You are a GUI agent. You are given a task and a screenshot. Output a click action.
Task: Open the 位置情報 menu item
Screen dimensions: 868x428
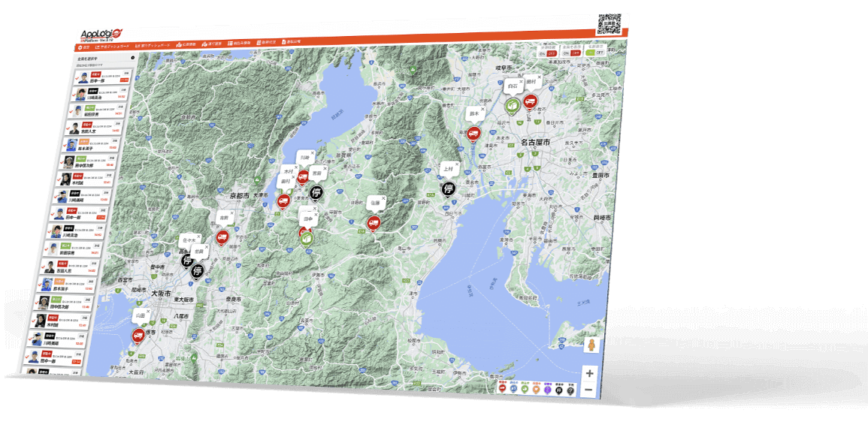tap(186, 45)
